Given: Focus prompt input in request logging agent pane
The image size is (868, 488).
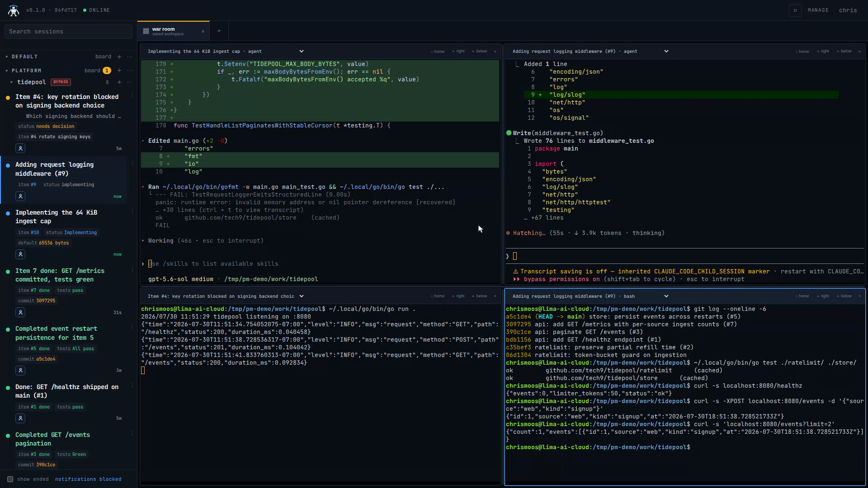Looking at the screenshot, I should pos(685,256).
